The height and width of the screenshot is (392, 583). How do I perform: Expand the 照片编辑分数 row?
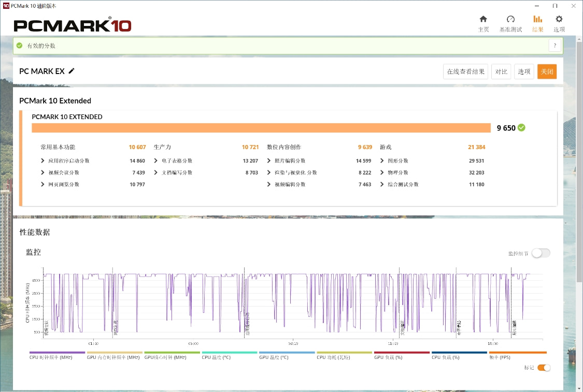269,161
